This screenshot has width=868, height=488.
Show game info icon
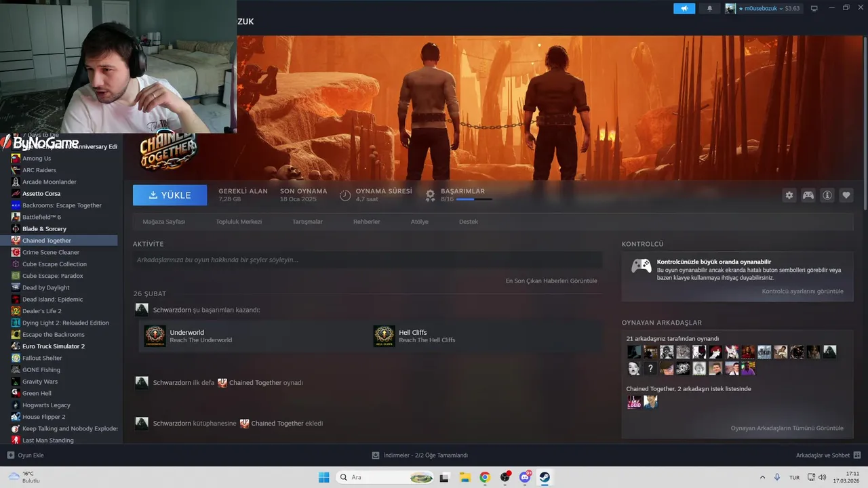(827, 195)
